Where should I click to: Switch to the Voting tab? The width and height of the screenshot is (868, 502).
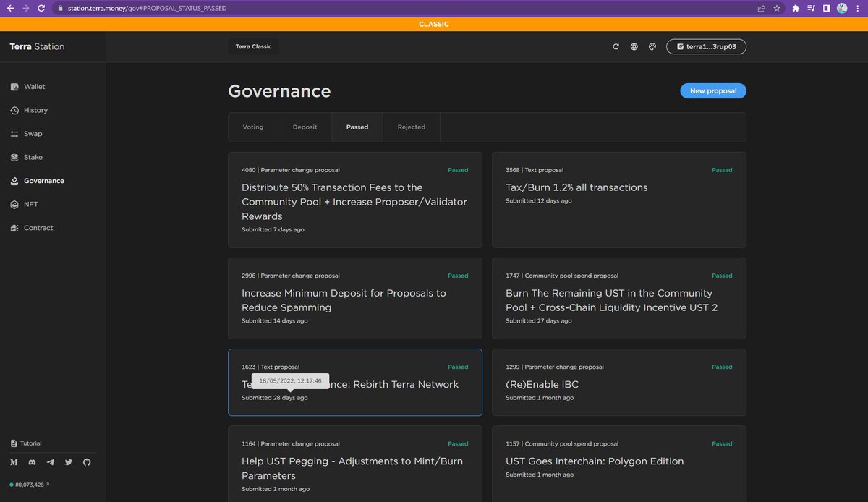(253, 127)
